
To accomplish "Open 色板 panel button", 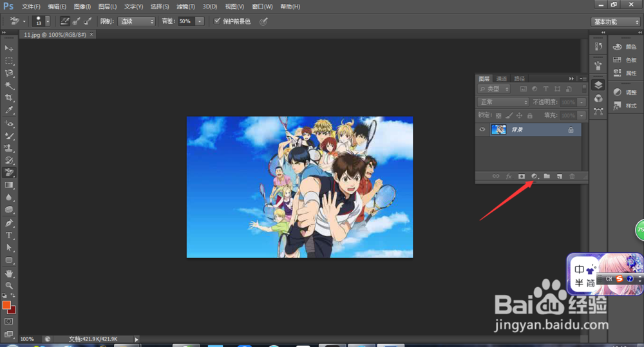I will point(625,59).
